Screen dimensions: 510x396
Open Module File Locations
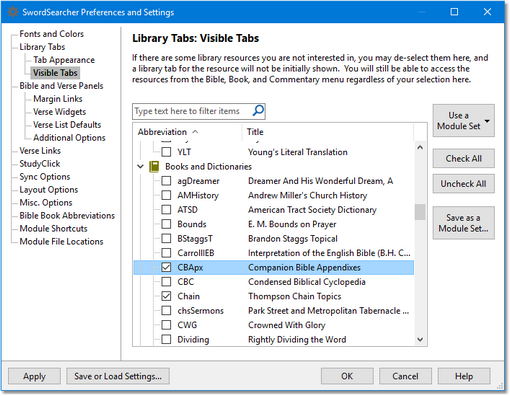pos(61,242)
